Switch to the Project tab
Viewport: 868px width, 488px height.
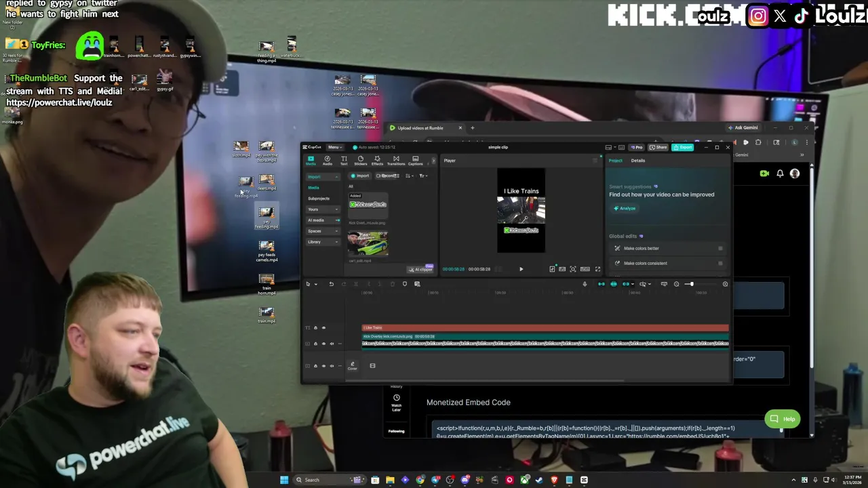click(x=616, y=161)
